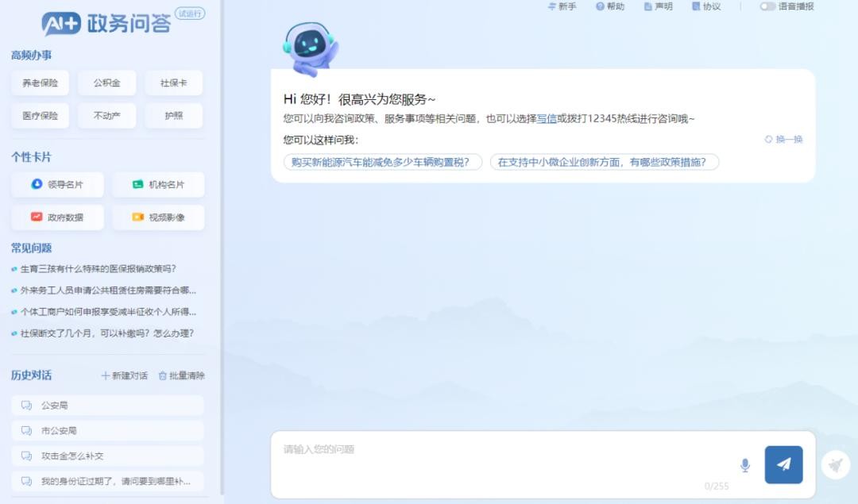Select the 公积金 quick topic
Image resolution: width=858 pixels, height=504 pixels.
pyautogui.click(x=107, y=83)
